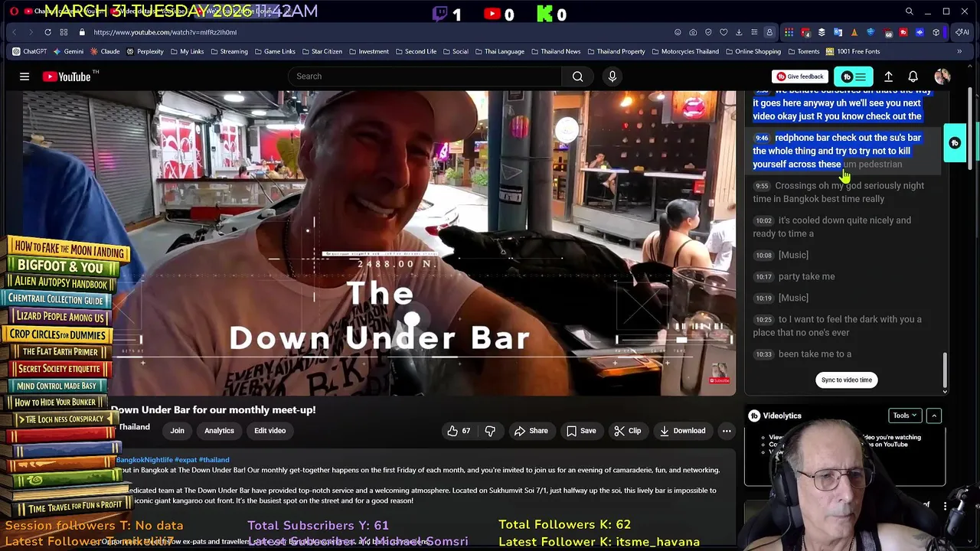980x551 pixels.
Task: Add page to bookmarks heart icon
Action: (x=724, y=32)
